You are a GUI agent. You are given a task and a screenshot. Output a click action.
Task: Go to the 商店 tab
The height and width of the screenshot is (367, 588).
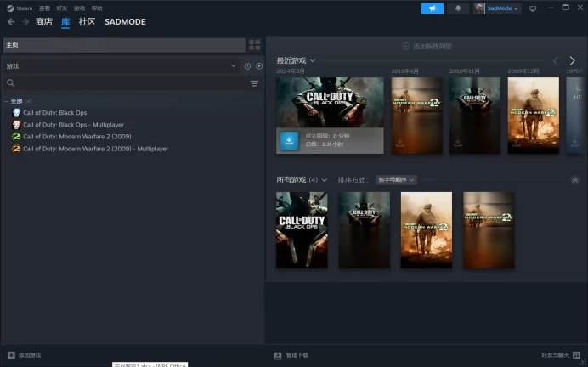point(44,22)
